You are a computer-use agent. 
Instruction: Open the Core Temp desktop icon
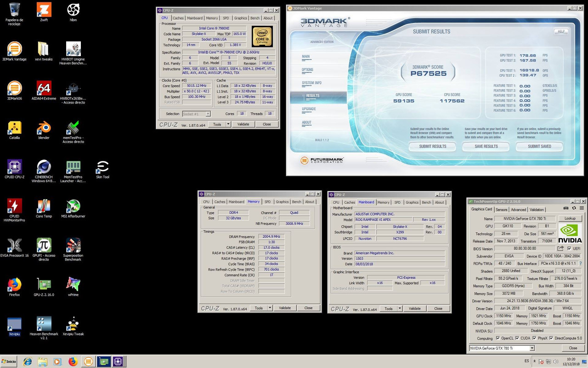pos(44,208)
